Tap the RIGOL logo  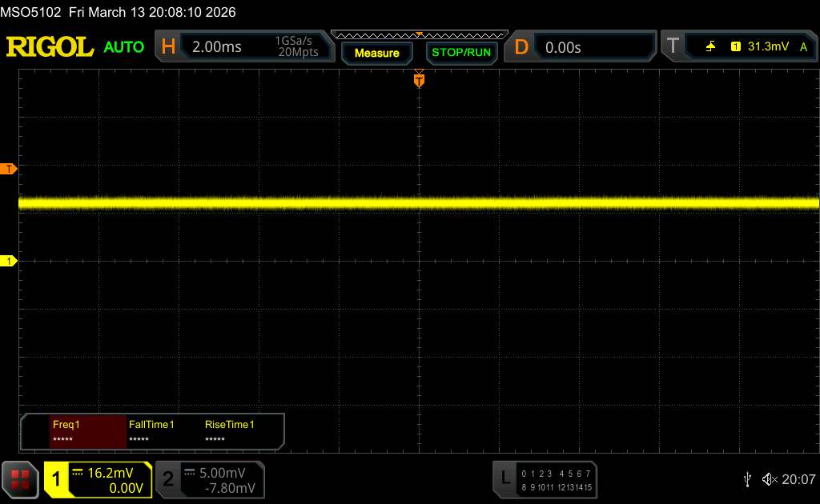pos(50,47)
